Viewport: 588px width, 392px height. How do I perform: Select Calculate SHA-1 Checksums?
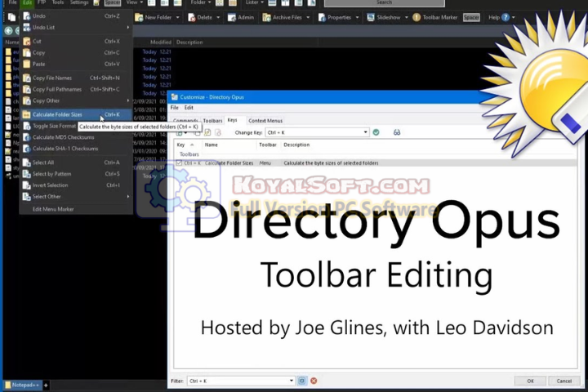click(77, 149)
